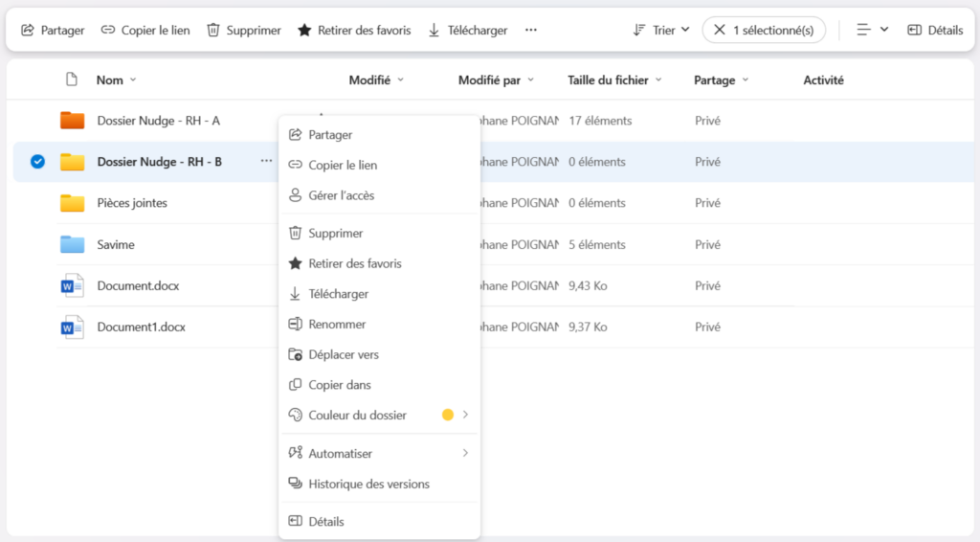Click the star icon beside toolbar Retirer des favoris
The width and height of the screenshot is (980, 542).
(x=304, y=30)
